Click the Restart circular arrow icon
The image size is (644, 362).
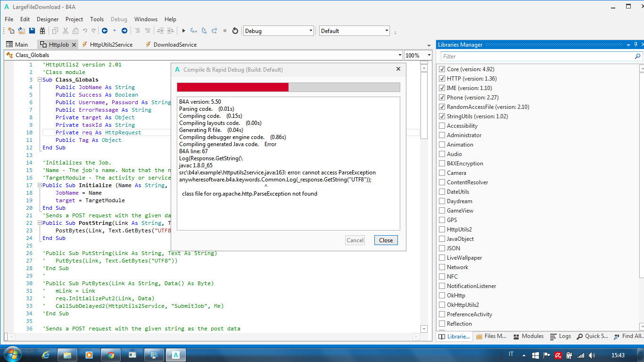[x=235, y=31]
